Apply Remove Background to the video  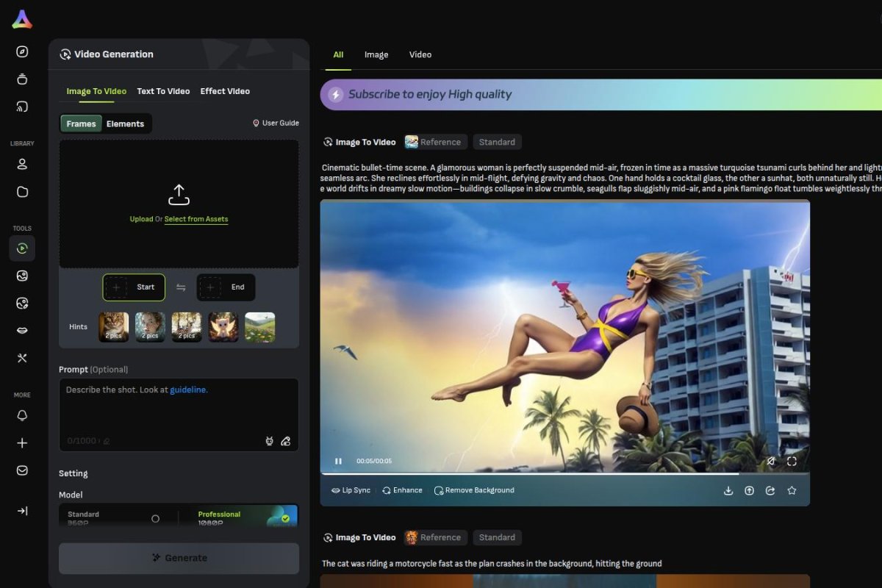point(474,490)
